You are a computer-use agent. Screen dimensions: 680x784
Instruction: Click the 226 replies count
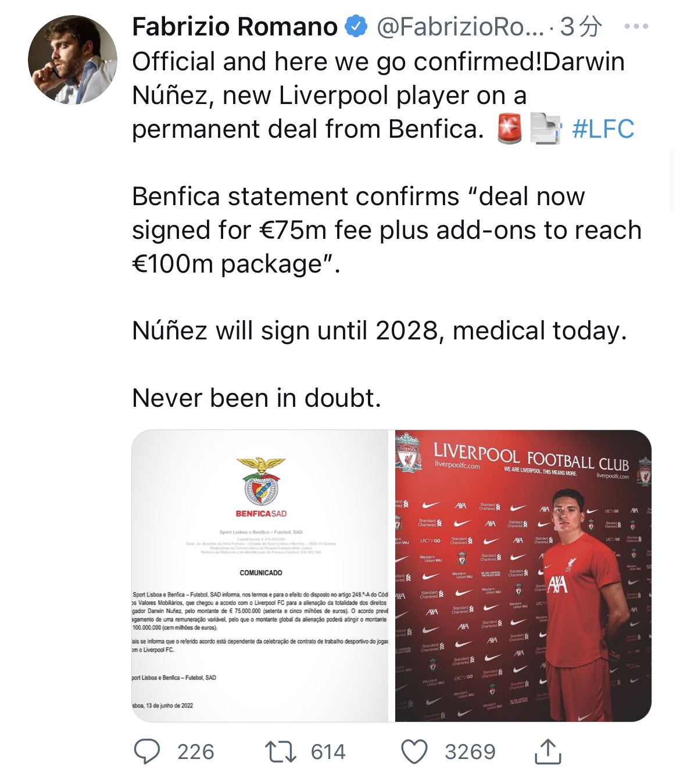(x=196, y=752)
